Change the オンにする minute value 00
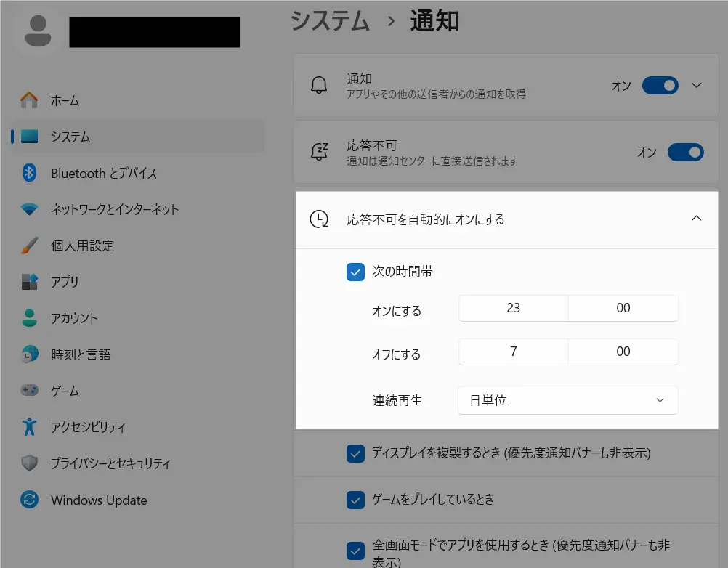Image resolution: width=728 pixels, height=568 pixels. click(x=623, y=308)
